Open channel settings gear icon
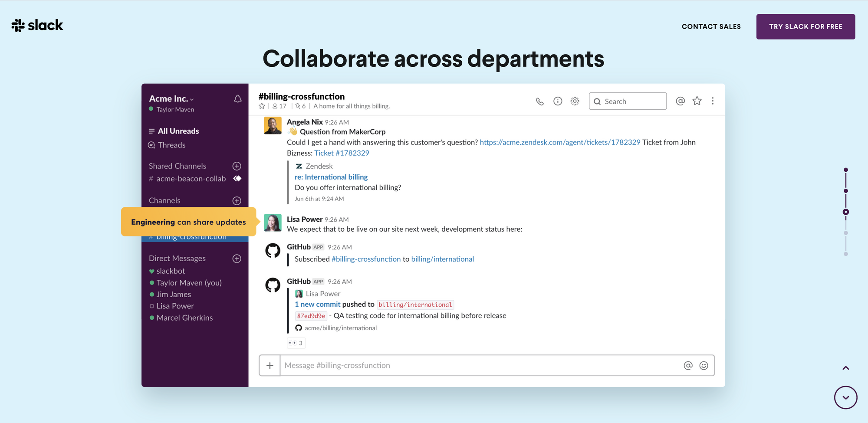Image resolution: width=868 pixels, height=423 pixels. [x=575, y=101]
